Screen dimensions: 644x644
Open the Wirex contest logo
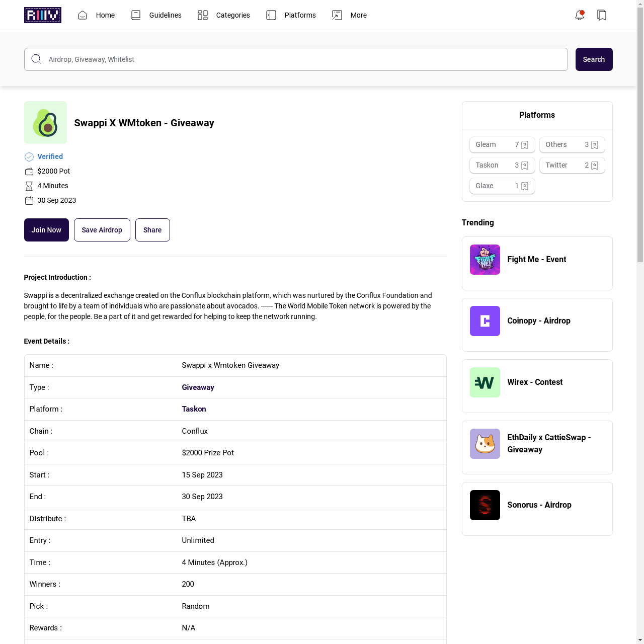[485, 382]
